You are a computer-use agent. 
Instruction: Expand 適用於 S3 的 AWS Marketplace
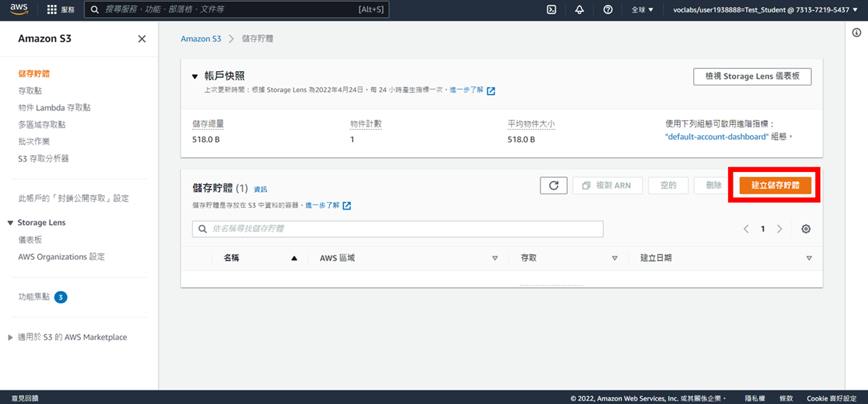pos(10,337)
